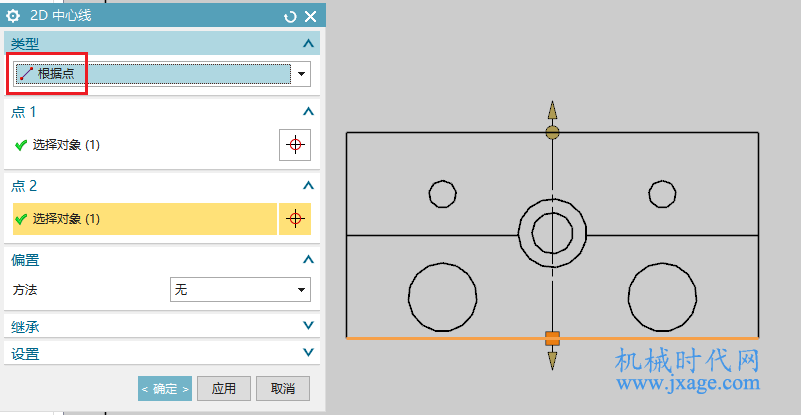
Task: Click the bottom centerline arrow handle
Action: tap(552, 360)
